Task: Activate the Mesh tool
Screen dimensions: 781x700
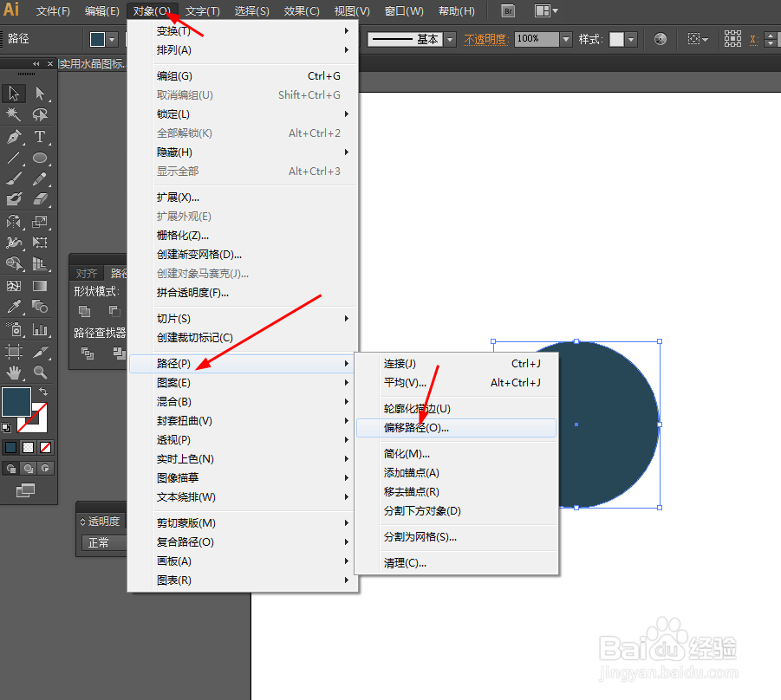Action: pos(14,286)
